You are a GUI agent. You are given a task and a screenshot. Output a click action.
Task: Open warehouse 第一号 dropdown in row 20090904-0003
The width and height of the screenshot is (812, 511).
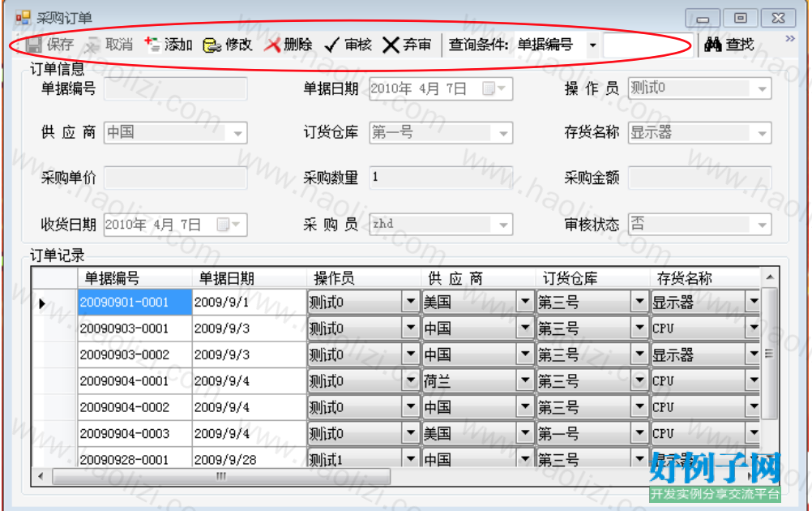pos(639,433)
